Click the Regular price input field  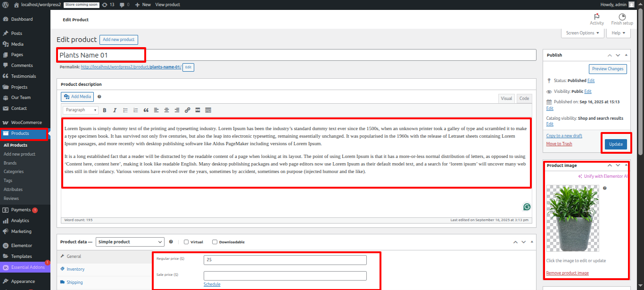click(x=285, y=260)
